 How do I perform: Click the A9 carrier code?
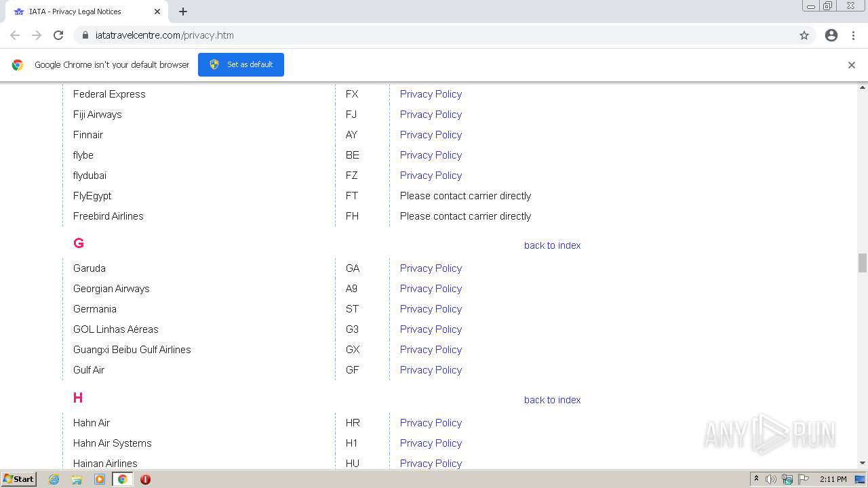(x=351, y=289)
